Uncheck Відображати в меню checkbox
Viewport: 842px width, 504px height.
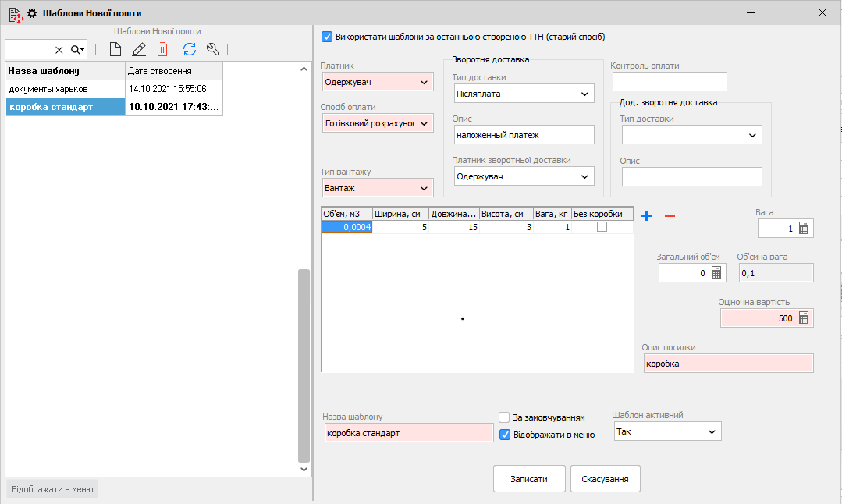[504, 435]
